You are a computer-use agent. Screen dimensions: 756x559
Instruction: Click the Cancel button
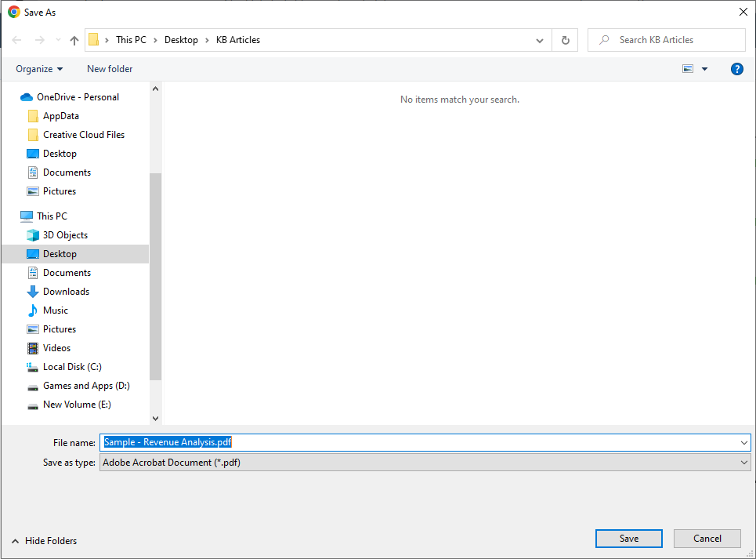(x=707, y=539)
